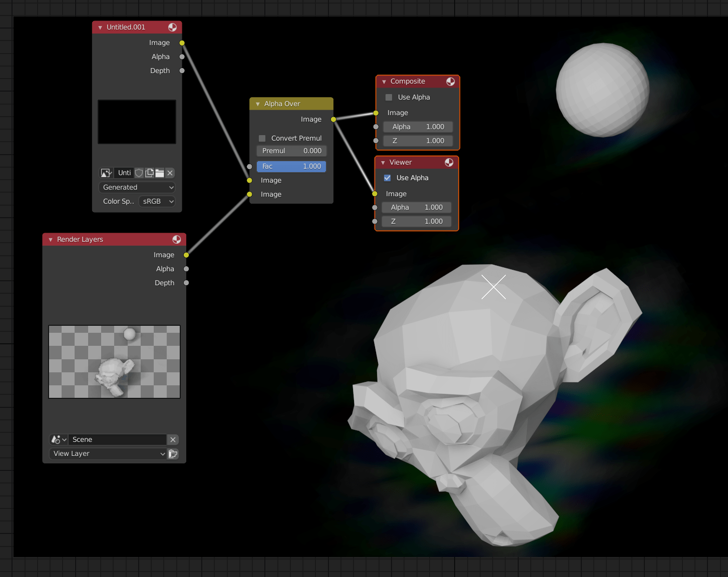Uncheck Use Alpha on the Viewer node
This screenshot has width=728, height=577.
(387, 178)
